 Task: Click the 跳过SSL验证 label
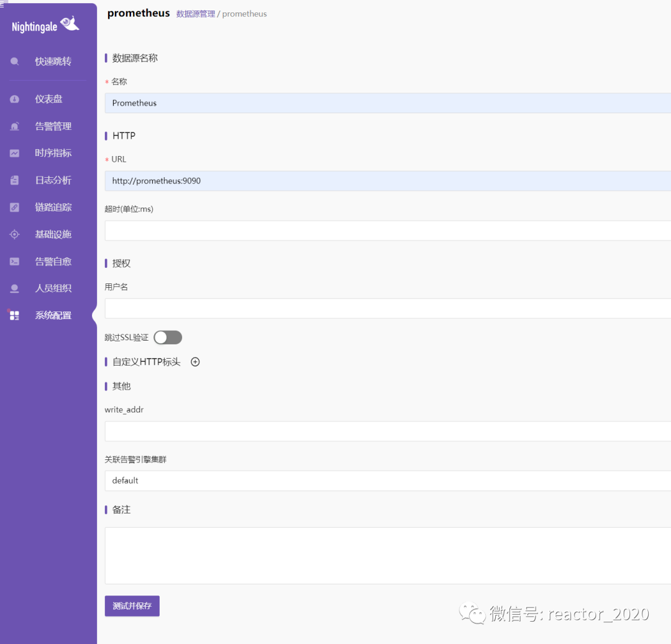(127, 338)
